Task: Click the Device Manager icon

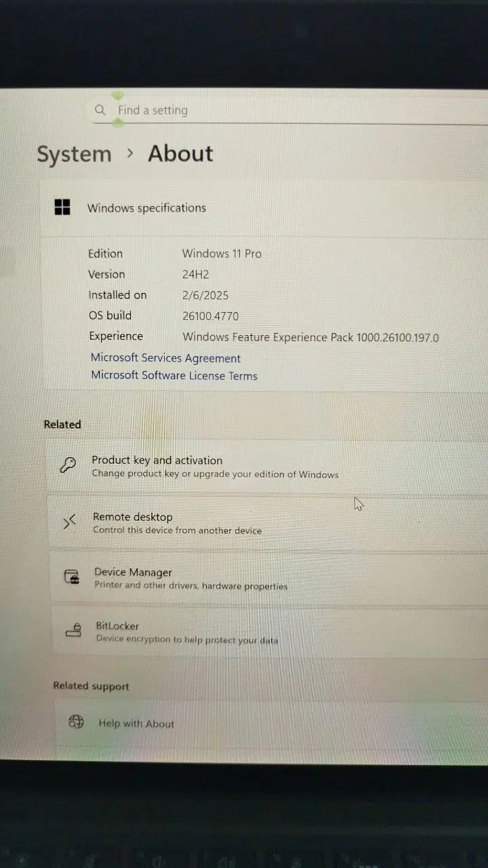Action: click(x=71, y=577)
